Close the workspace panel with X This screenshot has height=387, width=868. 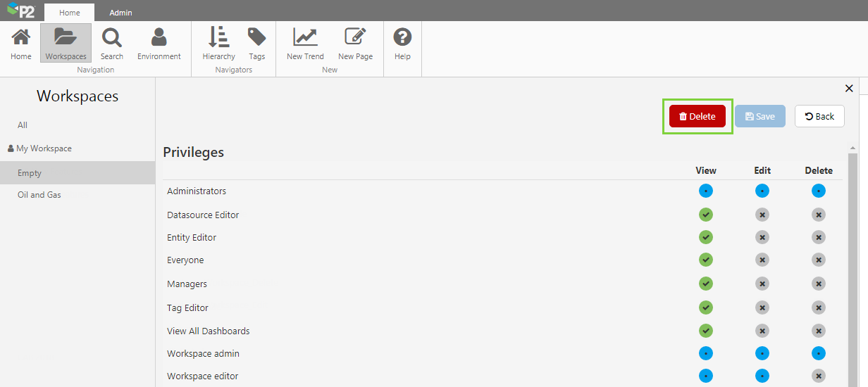[849, 88]
